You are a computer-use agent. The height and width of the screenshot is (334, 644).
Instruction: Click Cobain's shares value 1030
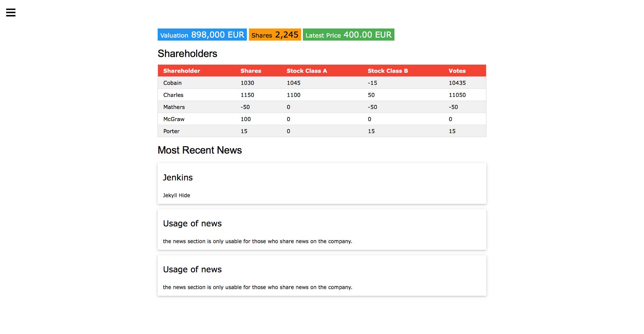click(247, 83)
